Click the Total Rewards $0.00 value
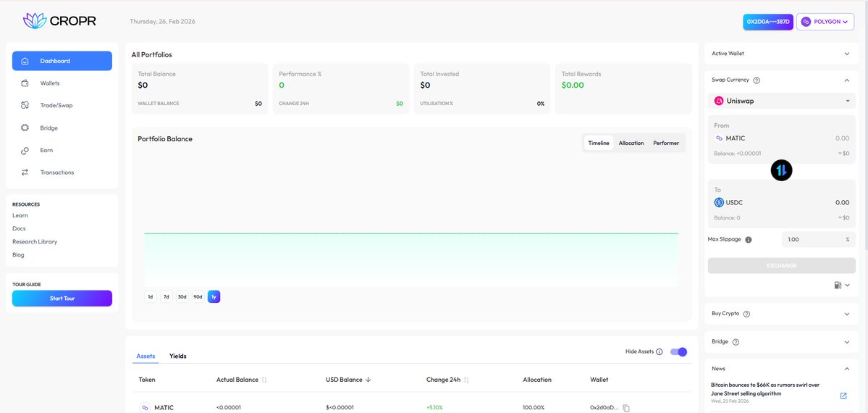This screenshot has height=413, width=868. tap(573, 85)
